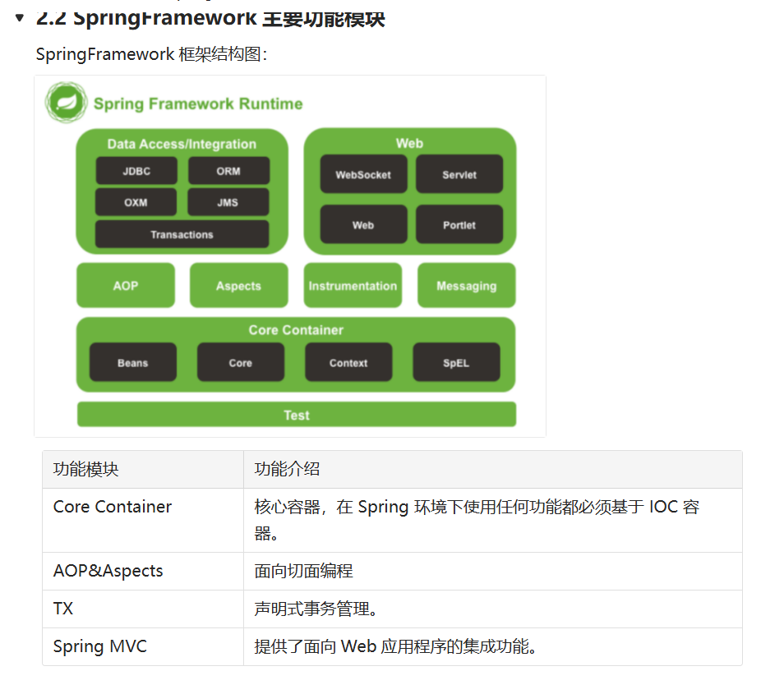This screenshot has width=784, height=694.
Task: Click the Spring leaf logo icon
Action: point(66,103)
